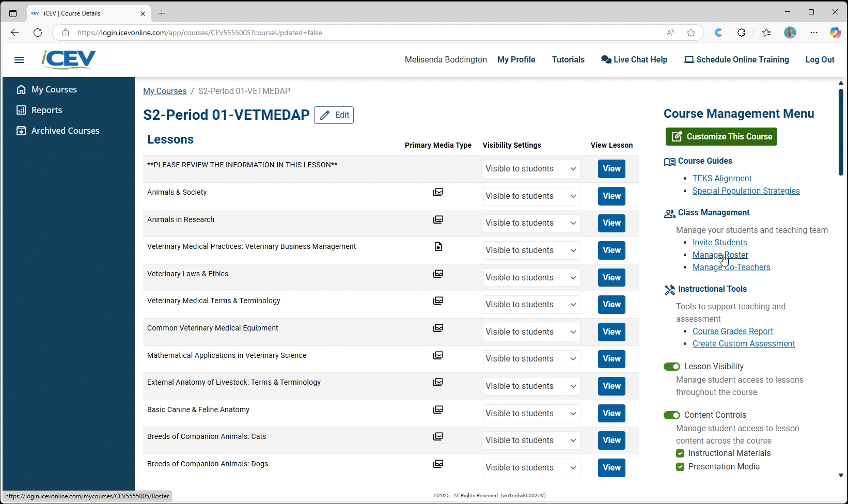Open the visibility dropdown for Animals in Research
The width and height of the screenshot is (848, 504).
coord(531,223)
